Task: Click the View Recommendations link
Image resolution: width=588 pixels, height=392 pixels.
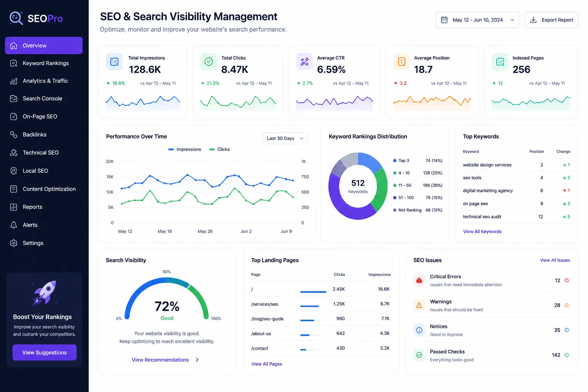Action: [x=160, y=360]
